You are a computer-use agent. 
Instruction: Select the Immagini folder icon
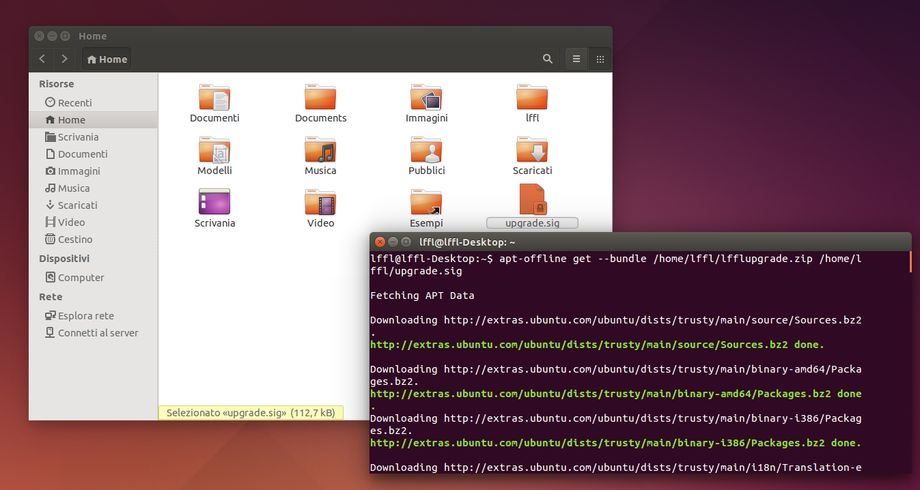pos(426,98)
